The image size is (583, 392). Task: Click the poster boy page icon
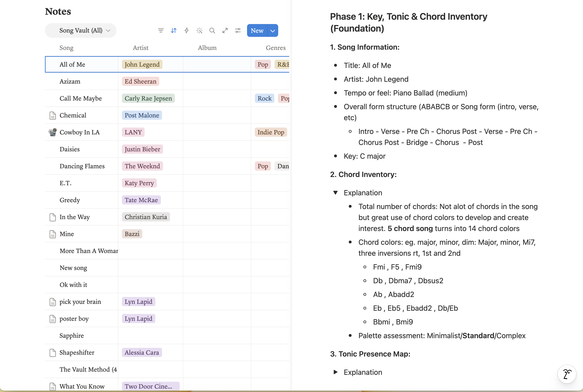(52, 319)
